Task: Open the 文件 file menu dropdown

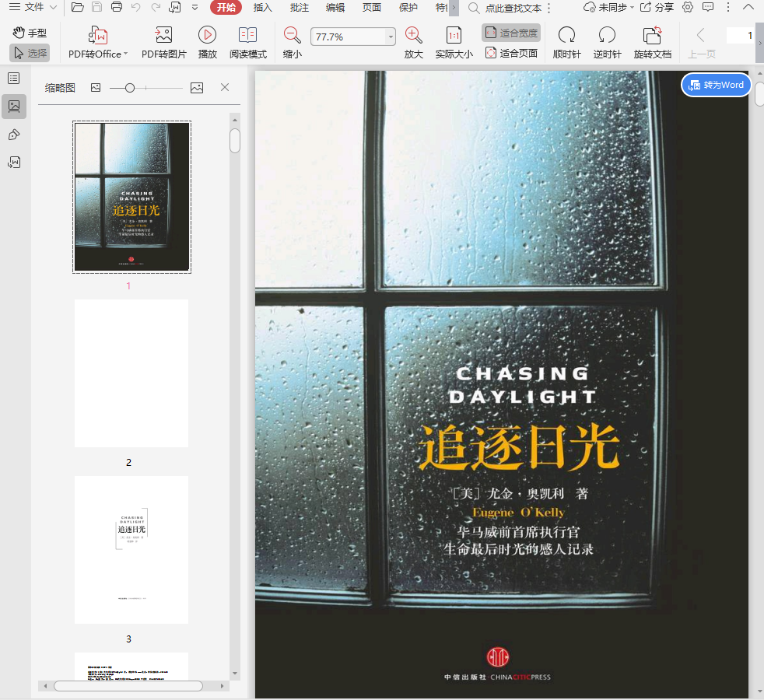Action: [x=33, y=7]
